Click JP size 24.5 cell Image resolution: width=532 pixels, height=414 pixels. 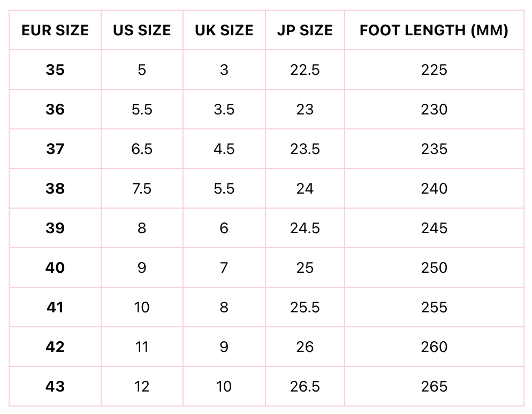coord(305,228)
